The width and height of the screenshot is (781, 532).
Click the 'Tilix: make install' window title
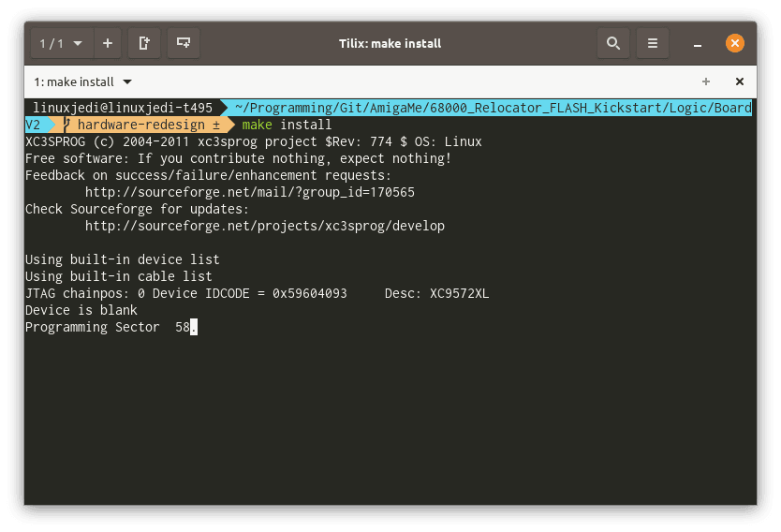pyautogui.click(x=390, y=43)
